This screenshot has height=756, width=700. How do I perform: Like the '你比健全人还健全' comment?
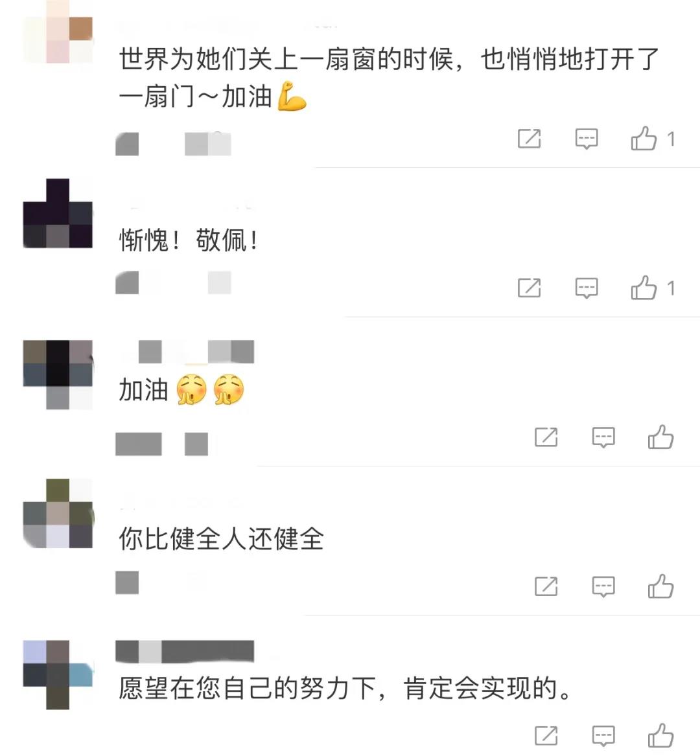tap(661, 586)
